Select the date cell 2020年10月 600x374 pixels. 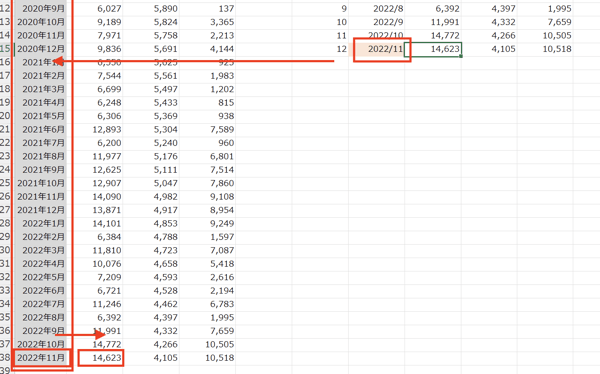pyautogui.click(x=41, y=22)
